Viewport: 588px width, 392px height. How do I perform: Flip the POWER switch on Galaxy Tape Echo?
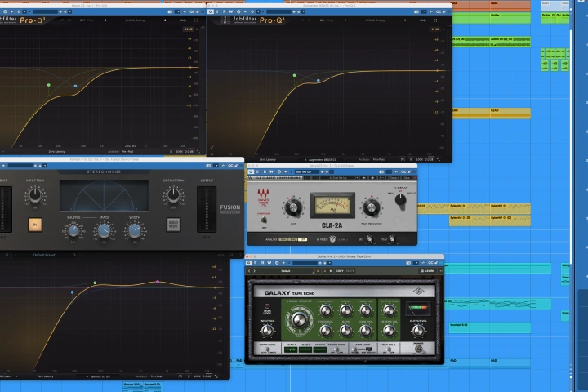(418, 349)
